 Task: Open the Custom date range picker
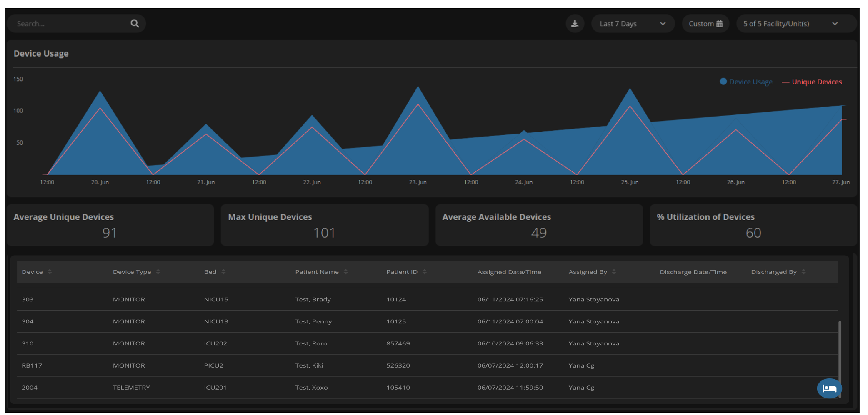point(705,24)
